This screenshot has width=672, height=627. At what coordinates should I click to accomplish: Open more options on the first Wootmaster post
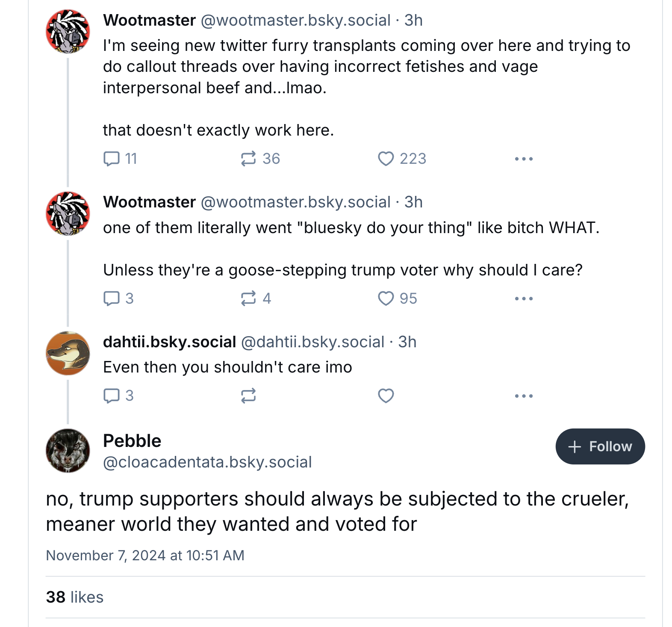[524, 159]
